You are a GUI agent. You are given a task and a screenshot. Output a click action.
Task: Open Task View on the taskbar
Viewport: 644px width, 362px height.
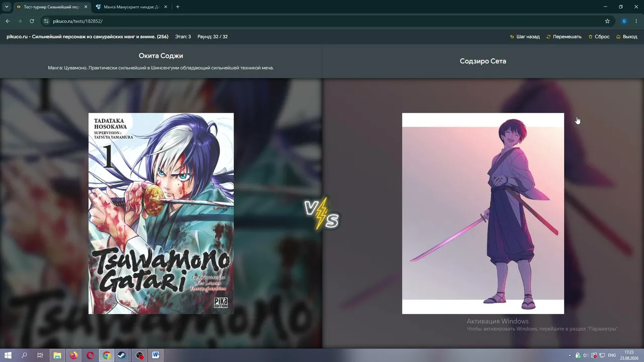click(40, 355)
